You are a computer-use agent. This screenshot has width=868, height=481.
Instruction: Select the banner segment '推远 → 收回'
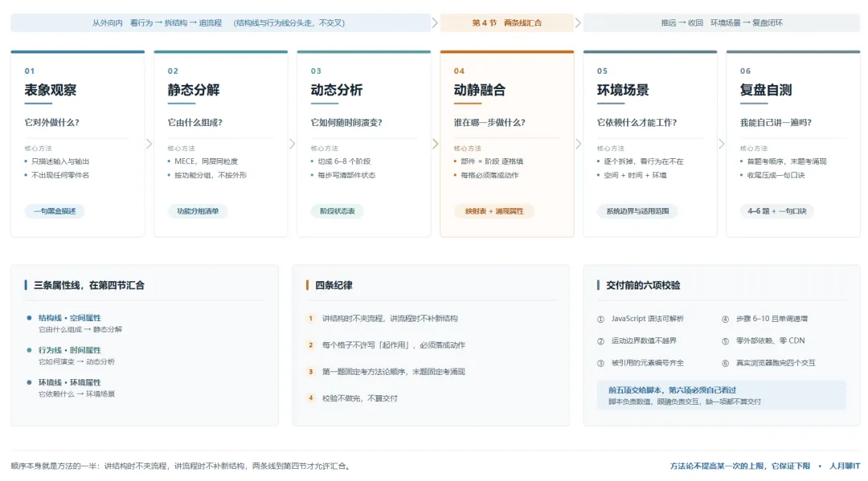coord(721,22)
